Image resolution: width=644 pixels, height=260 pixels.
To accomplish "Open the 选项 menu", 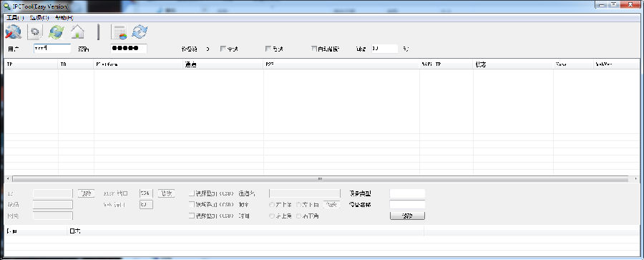I will pyautogui.click(x=39, y=18).
